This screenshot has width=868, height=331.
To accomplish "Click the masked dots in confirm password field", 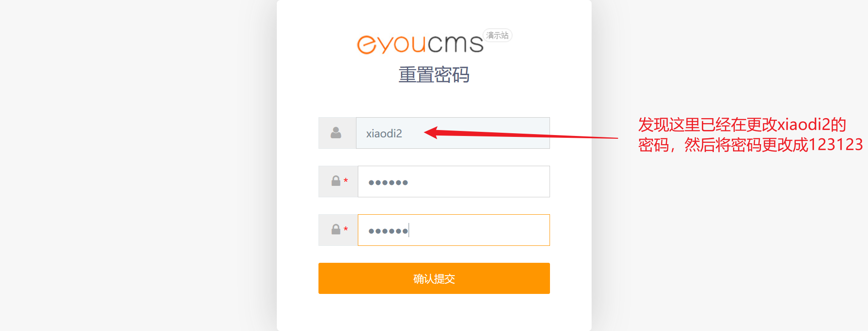I will click(388, 231).
